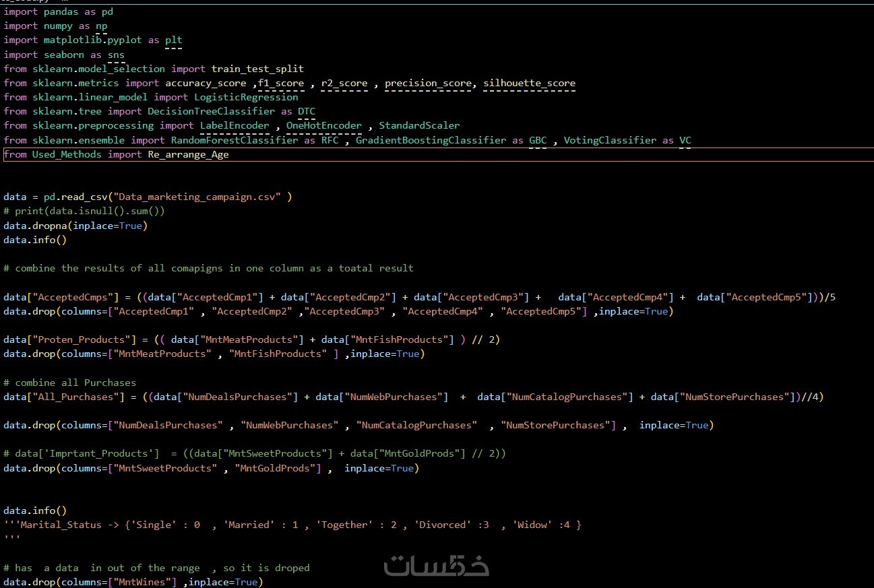
Task: Click "StandardScaler" in the preprocessing import
Action: point(419,125)
